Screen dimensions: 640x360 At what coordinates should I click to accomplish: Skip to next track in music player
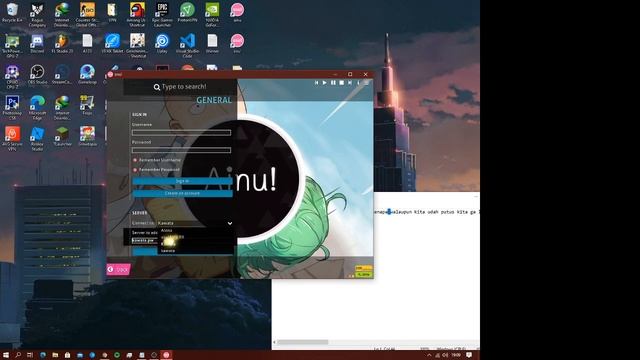(350, 83)
